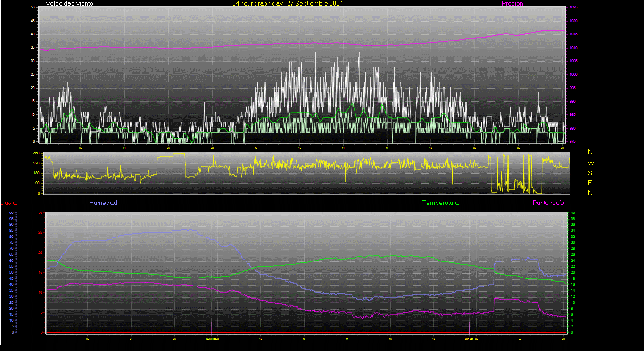Click the 995 value on pressure axis
Viewport: 644px width, 351px height.
coord(572,88)
